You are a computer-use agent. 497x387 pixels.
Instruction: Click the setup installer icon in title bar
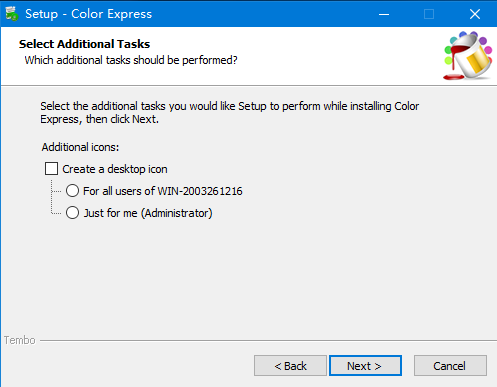pos(12,14)
